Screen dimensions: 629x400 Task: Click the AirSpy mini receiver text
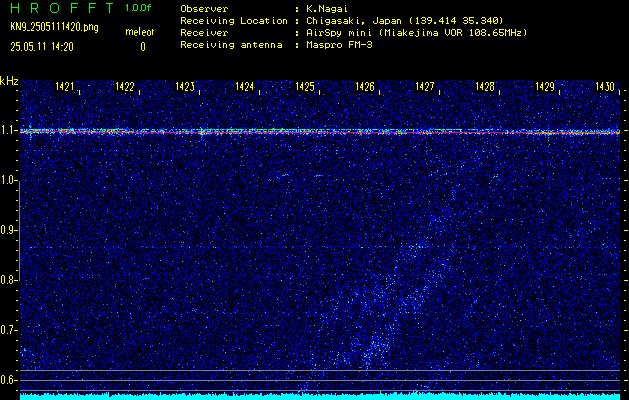(417, 32)
